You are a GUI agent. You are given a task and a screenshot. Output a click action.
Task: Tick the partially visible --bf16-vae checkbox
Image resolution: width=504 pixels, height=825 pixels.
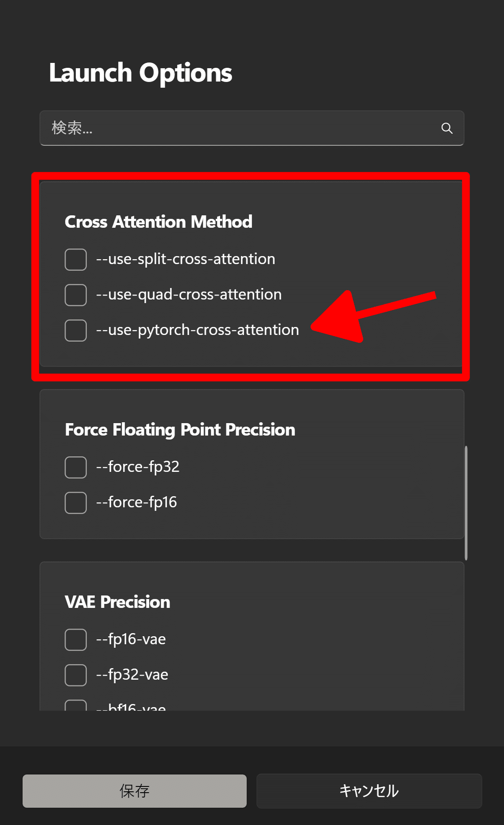click(x=76, y=706)
